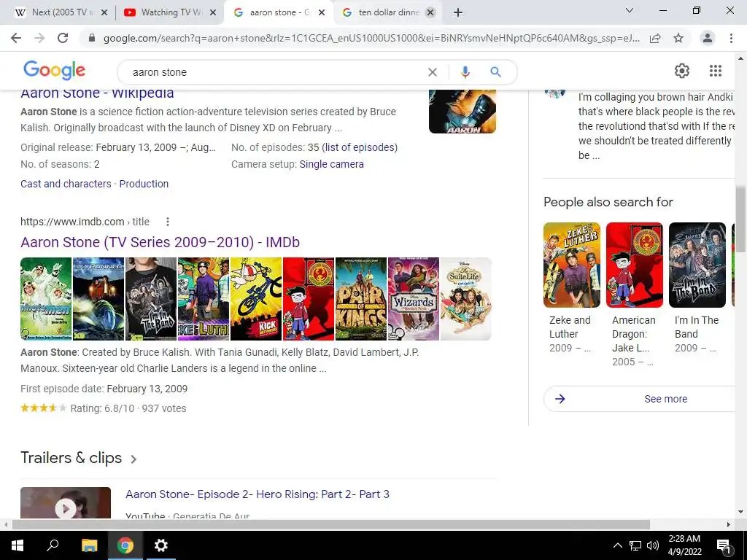View site information via the lock icon

92,38
